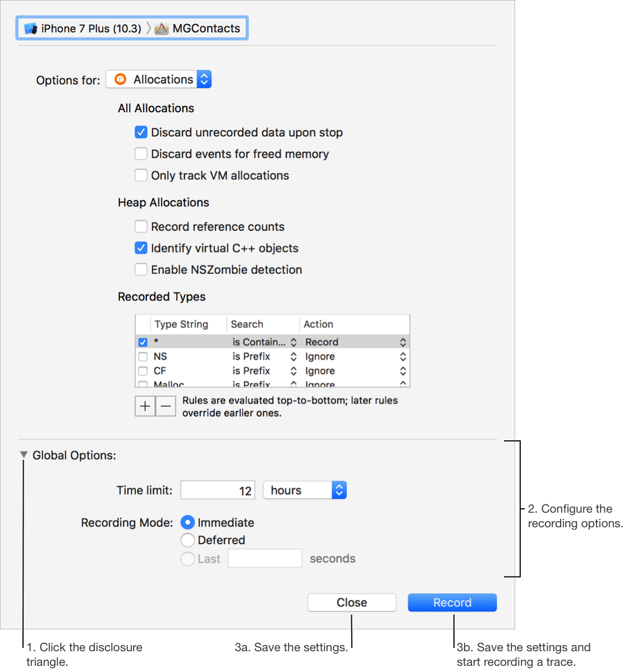Image resolution: width=642 pixels, height=672 pixels.
Task: Click inside the Time limit field
Action: pos(217,490)
